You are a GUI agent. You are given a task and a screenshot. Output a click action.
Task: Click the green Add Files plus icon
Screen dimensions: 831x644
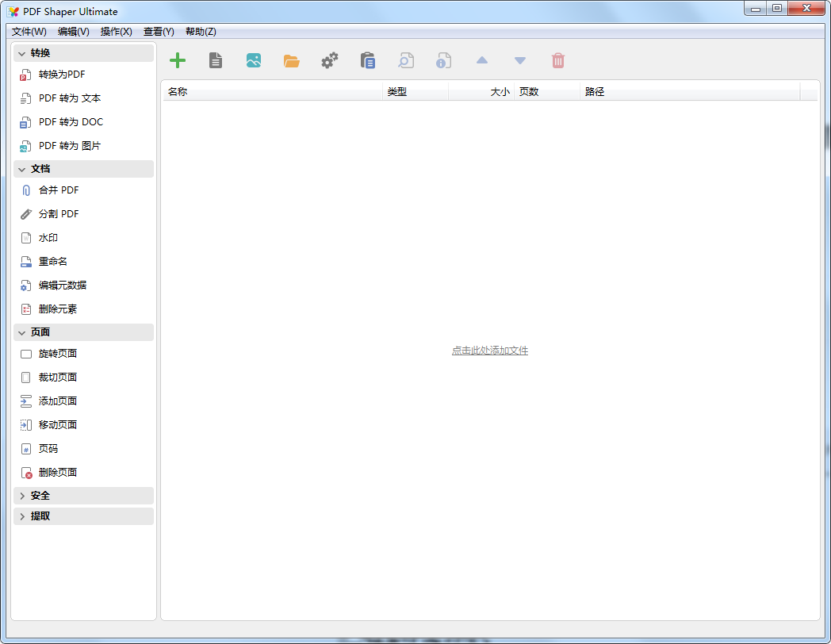[x=178, y=60]
